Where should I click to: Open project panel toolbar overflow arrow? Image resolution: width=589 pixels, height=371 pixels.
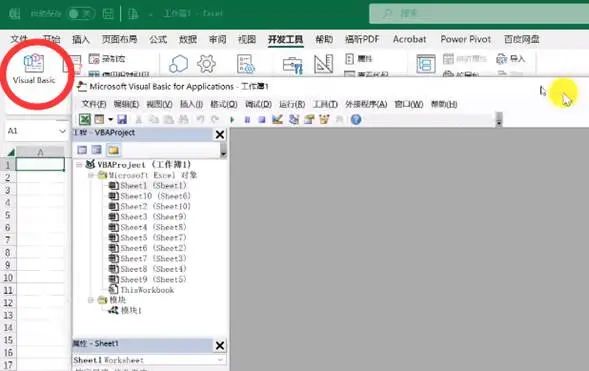click(224, 150)
